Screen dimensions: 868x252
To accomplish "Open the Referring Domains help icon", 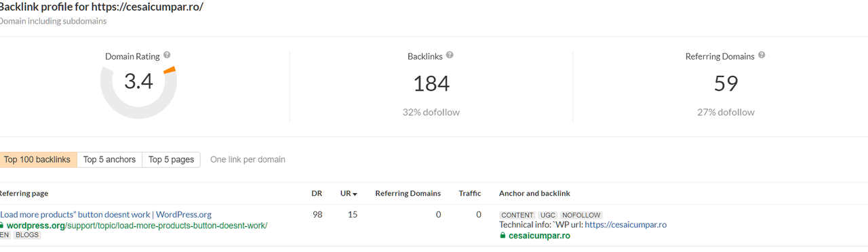I will click(x=762, y=56).
